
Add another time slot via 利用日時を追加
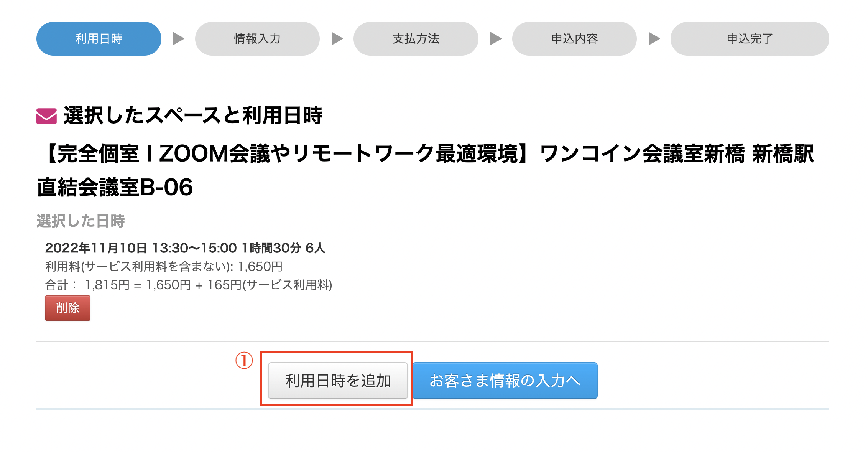(338, 381)
